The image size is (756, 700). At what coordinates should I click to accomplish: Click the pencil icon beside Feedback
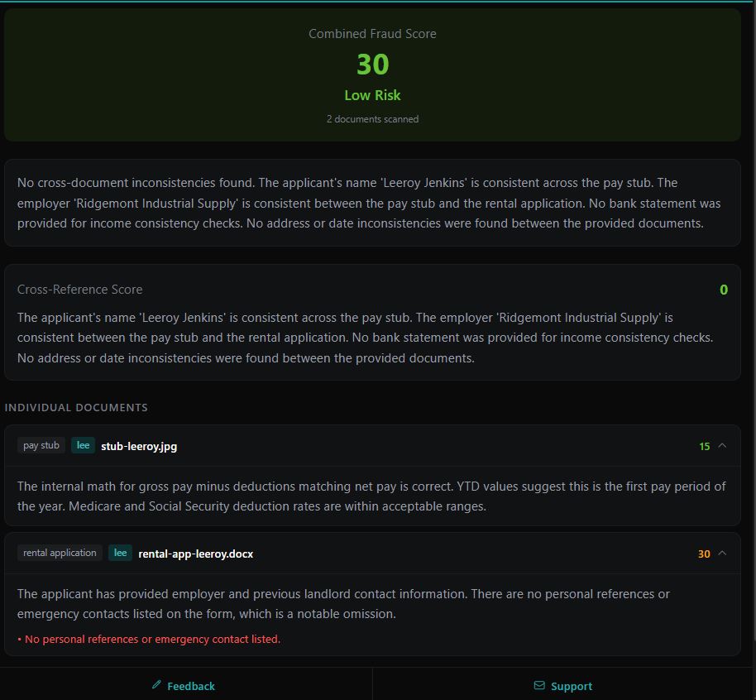coord(156,685)
